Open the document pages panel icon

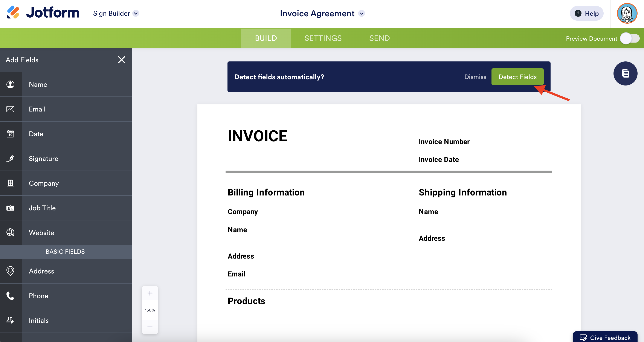coord(625,73)
